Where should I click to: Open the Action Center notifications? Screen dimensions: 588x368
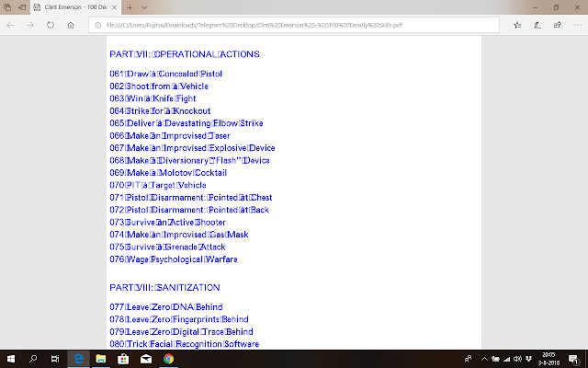[573, 360]
